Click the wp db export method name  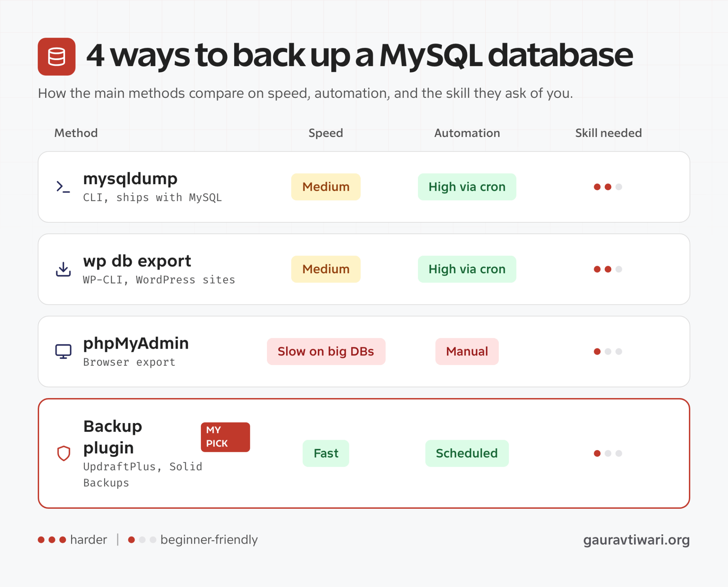click(137, 261)
